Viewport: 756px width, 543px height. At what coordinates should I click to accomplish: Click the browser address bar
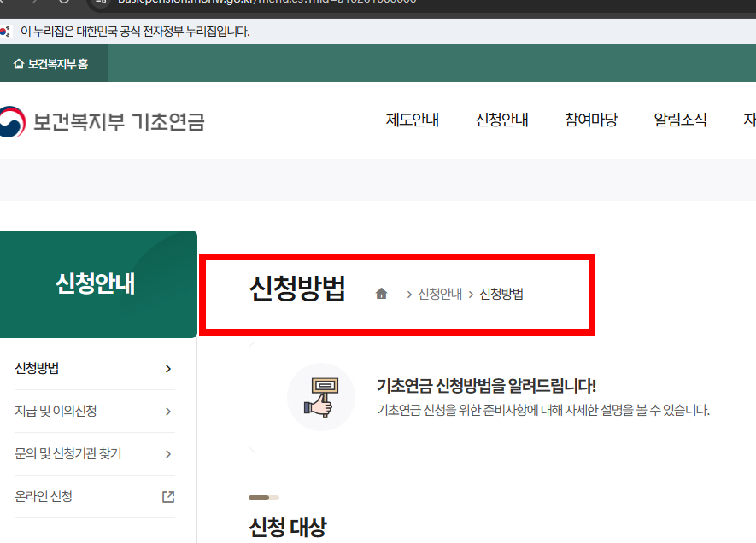(256, 3)
